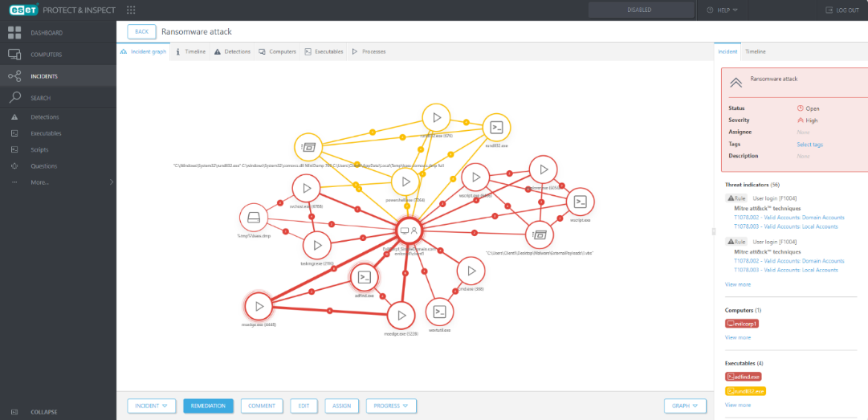This screenshot has height=420, width=868.
Task: Expand the Help menu
Action: pos(722,10)
